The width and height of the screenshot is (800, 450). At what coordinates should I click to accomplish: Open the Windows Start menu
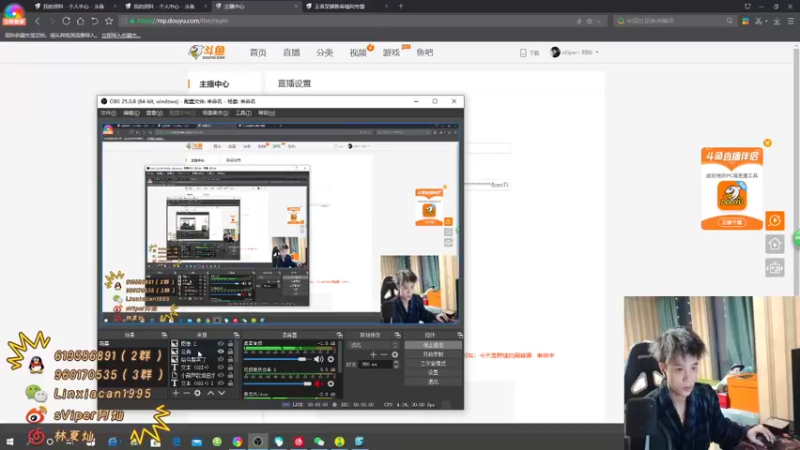tap(10, 442)
